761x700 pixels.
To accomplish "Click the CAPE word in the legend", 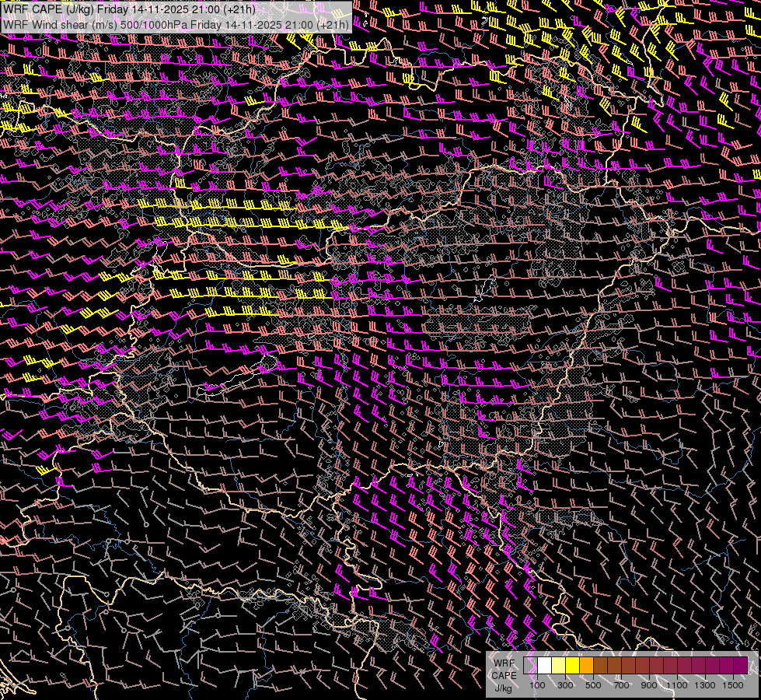I will click(504, 676).
